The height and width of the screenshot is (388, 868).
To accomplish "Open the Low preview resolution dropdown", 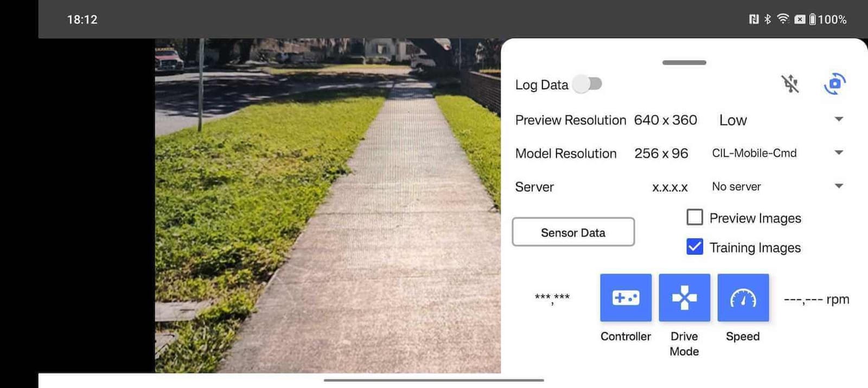I will point(781,120).
